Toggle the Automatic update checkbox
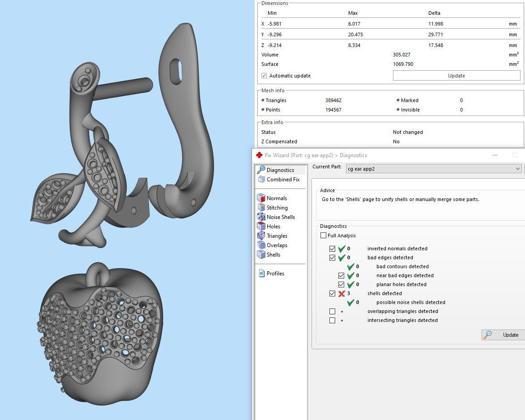525x420 pixels. point(264,76)
